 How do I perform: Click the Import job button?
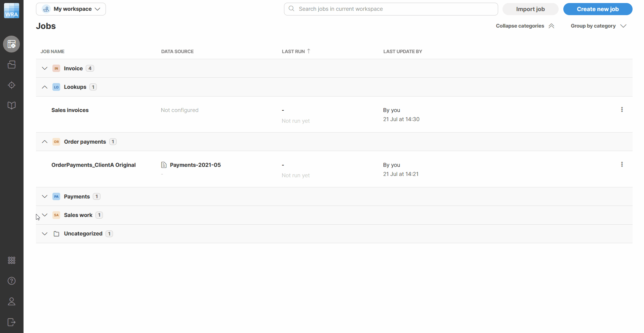(530, 9)
